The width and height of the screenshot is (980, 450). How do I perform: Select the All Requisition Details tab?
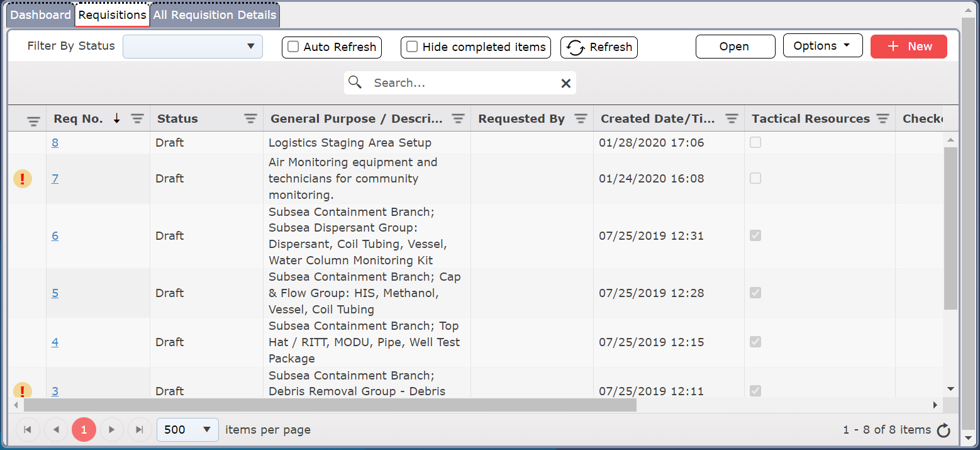pyautogui.click(x=214, y=15)
